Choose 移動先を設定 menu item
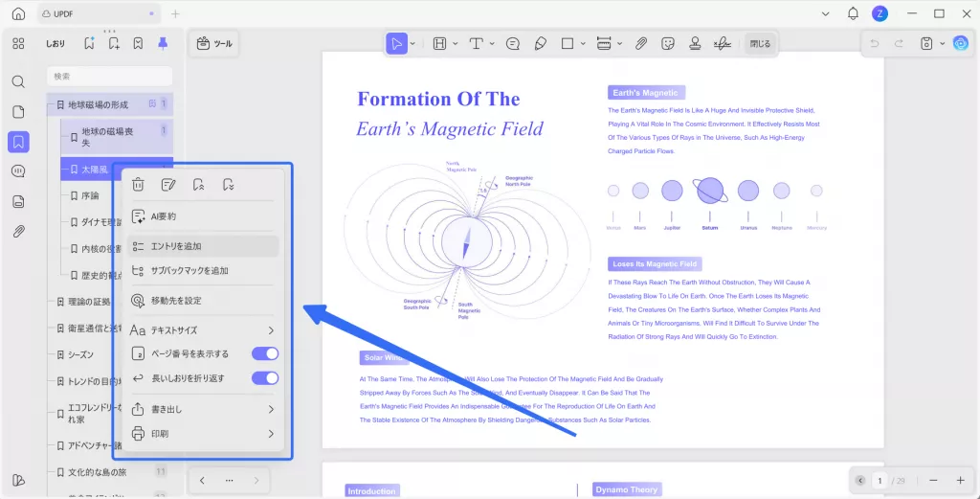The height and width of the screenshot is (499, 980). pos(203,301)
